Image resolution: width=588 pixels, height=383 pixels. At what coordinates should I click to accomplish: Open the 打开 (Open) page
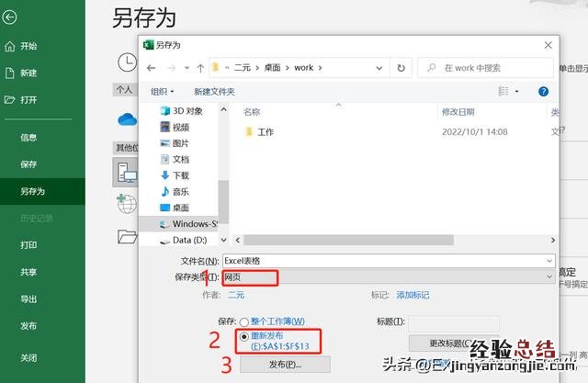[21, 100]
